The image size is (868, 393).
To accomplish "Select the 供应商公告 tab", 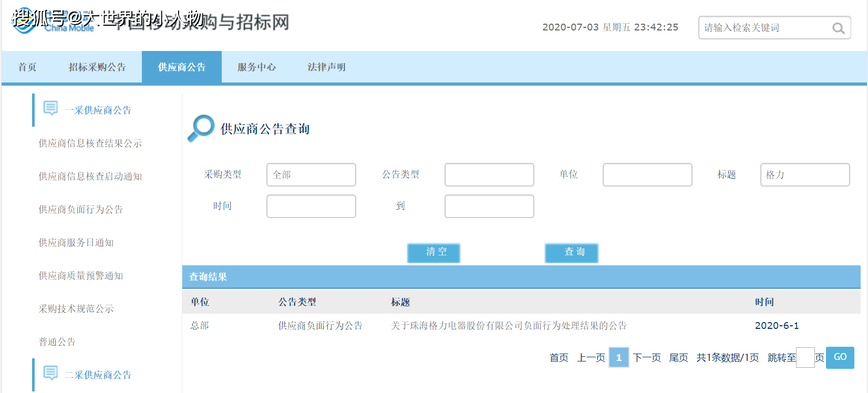I will click(x=182, y=67).
